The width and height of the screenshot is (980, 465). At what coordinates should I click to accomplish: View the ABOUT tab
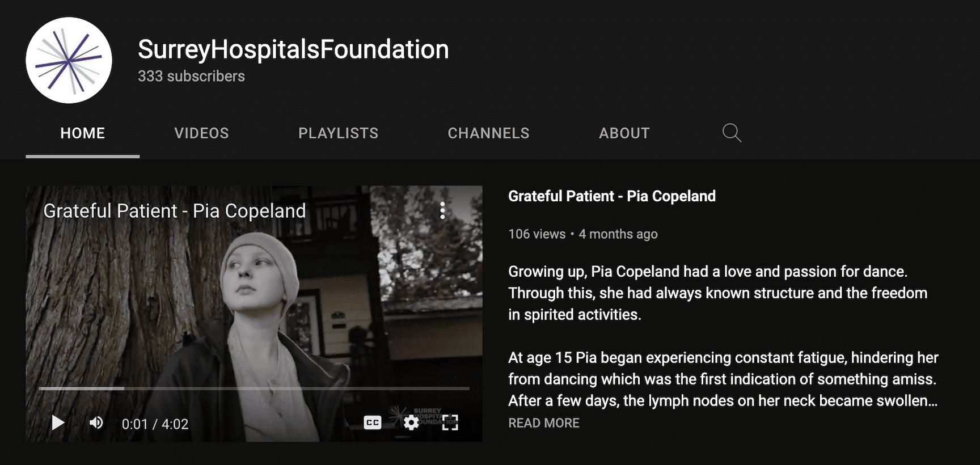coord(624,133)
